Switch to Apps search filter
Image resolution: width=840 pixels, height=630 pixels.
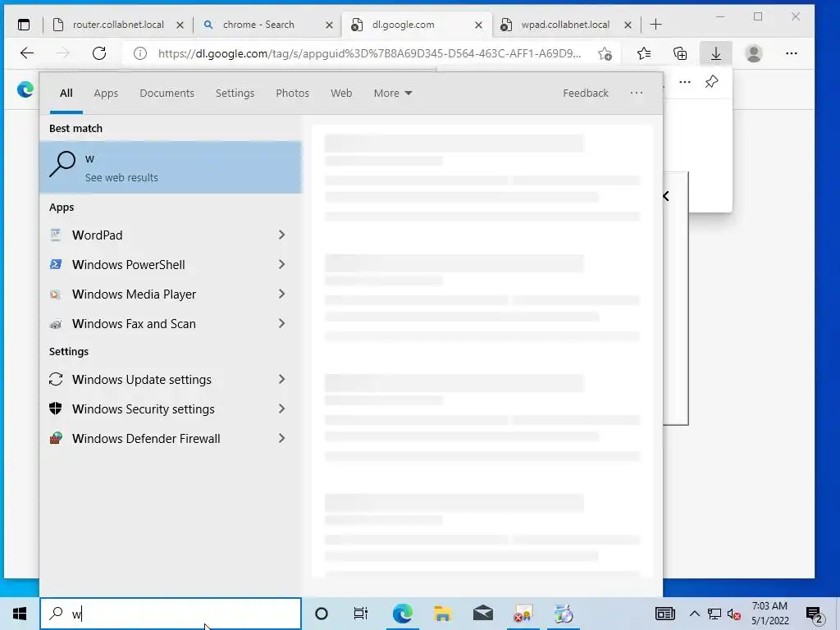106,94
